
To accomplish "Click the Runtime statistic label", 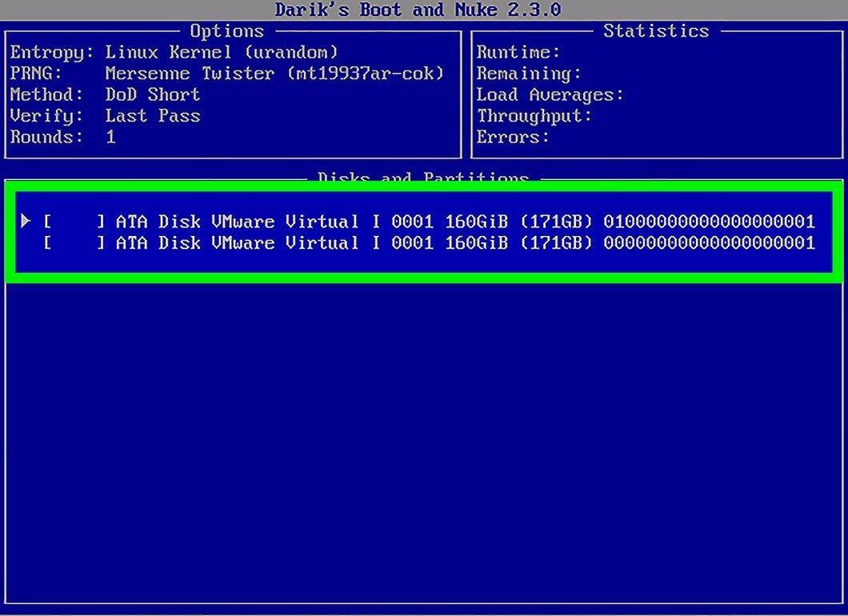I will coord(518,53).
